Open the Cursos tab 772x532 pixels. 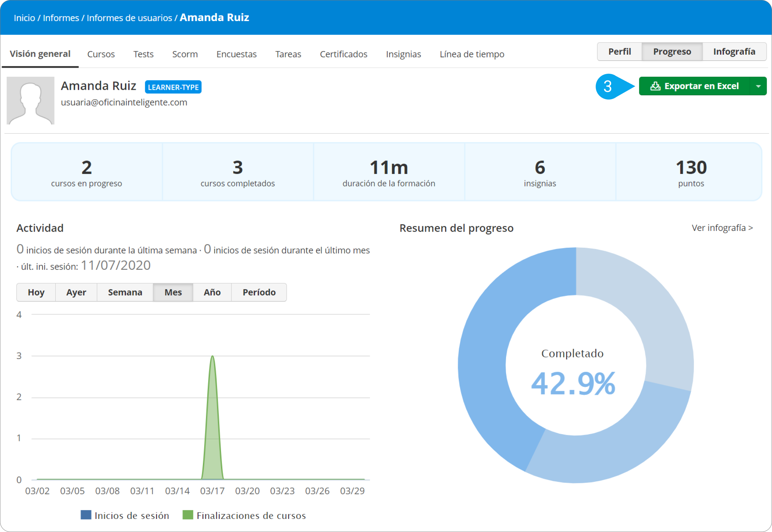(101, 54)
